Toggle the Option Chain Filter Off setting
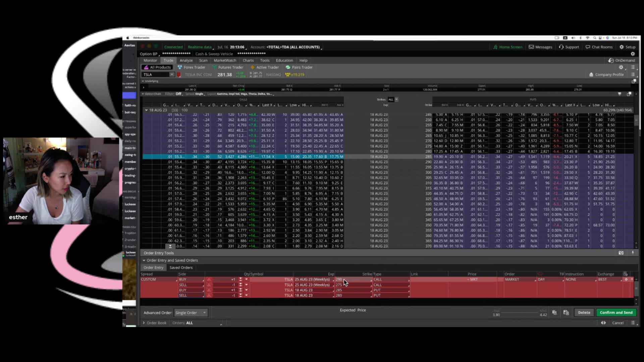Image resolution: width=644 pixels, height=362 pixels. click(178, 94)
